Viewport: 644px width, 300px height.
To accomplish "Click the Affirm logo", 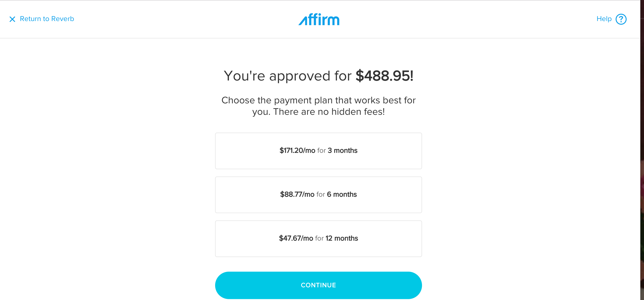I will click(319, 19).
